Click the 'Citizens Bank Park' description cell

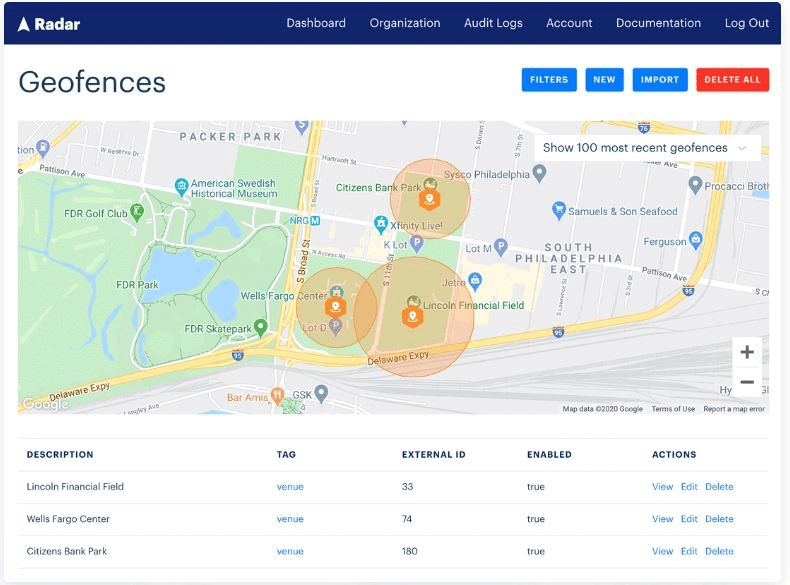pyautogui.click(x=67, y=551)
